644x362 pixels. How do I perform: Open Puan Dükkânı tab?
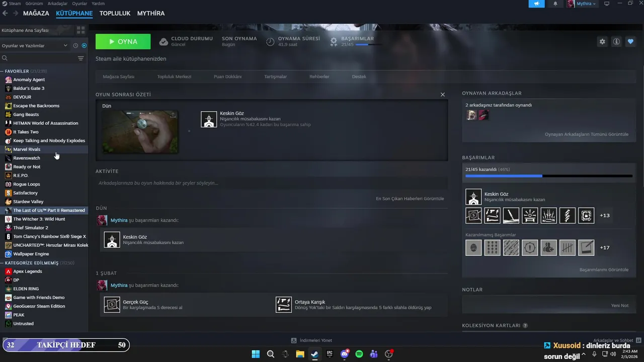point(228,77)
